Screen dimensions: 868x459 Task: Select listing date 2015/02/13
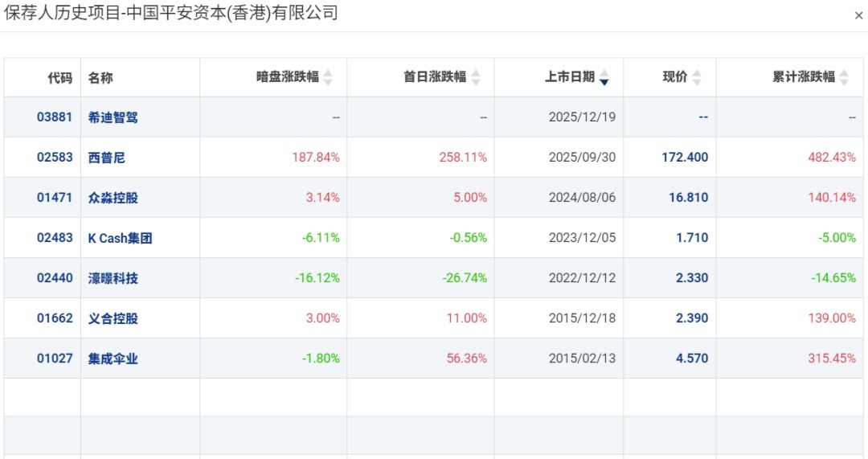click(x=582, y=359)
